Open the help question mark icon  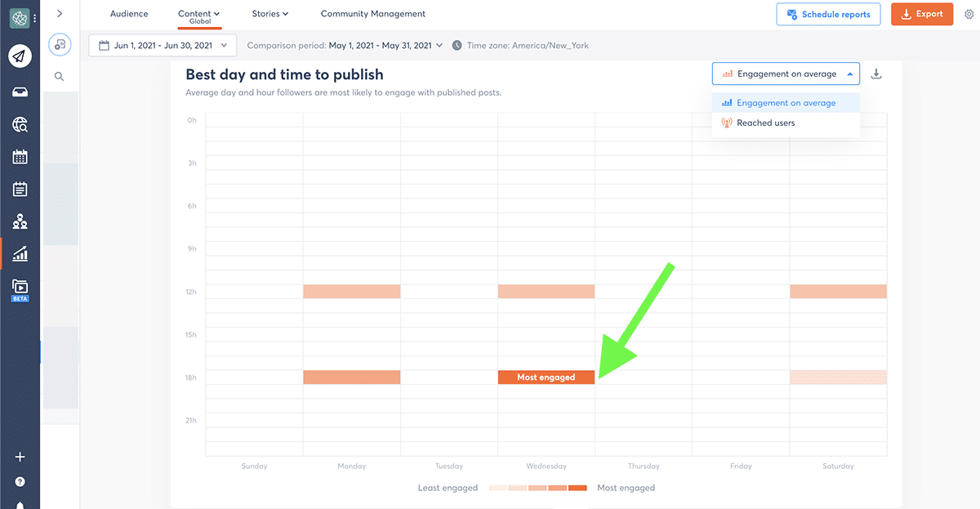(20, 482)
